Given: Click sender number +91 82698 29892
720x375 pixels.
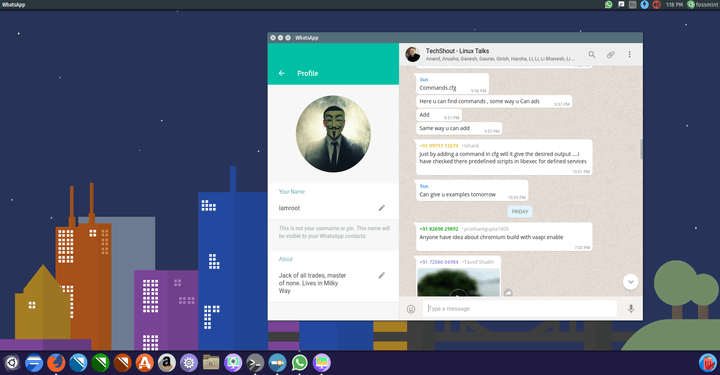Looking at the screenshot, I should tap(439, 229).
